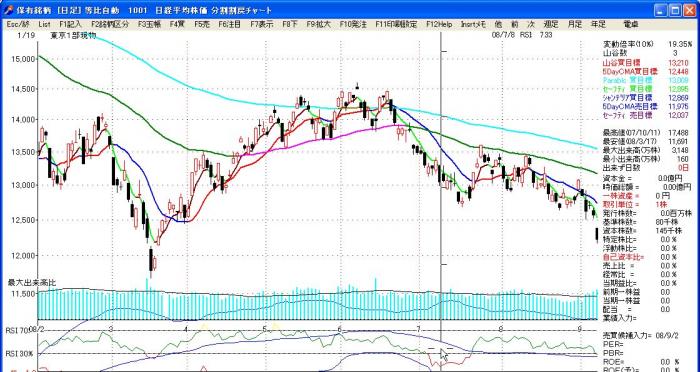Choose the F4買 buy command
The image size is (700, 372).
pyautogui.click(x=177, y=25)
